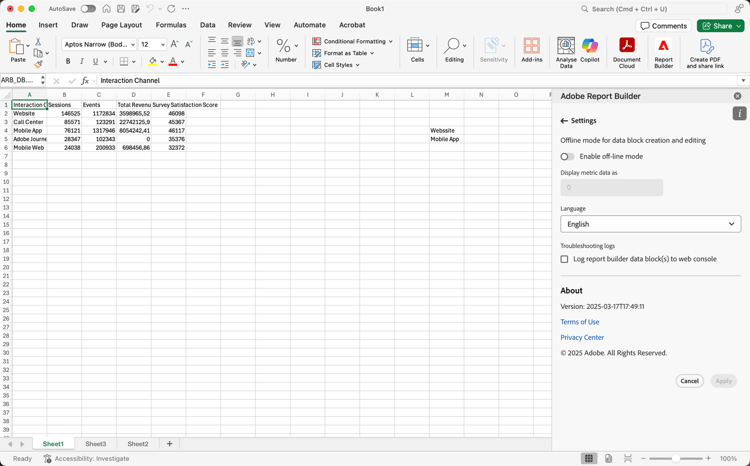Apply Format Painter brush
The height and width of the screenshot is (466, 750).
38,64
